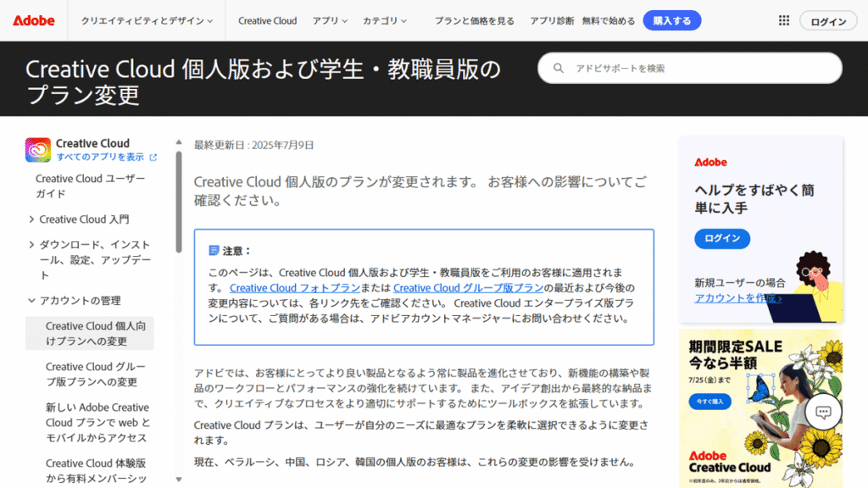Click 今すぐ購入 button in SALE banner
868x488 pixels.
point(709,401)
